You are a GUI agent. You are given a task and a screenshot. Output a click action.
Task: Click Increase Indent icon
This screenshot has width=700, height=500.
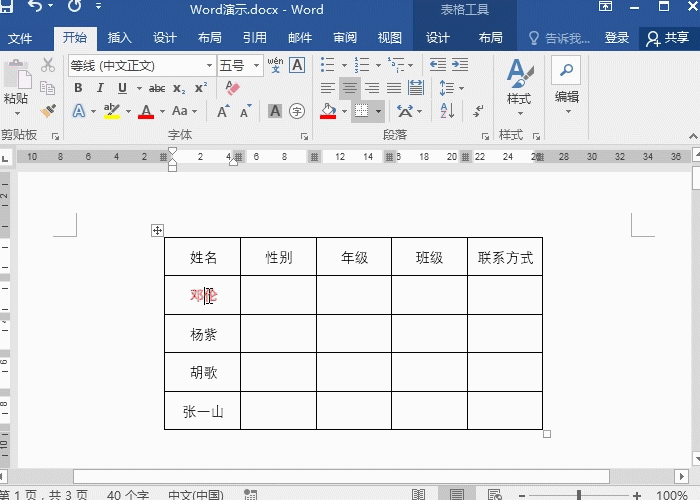tap(460, 65)
